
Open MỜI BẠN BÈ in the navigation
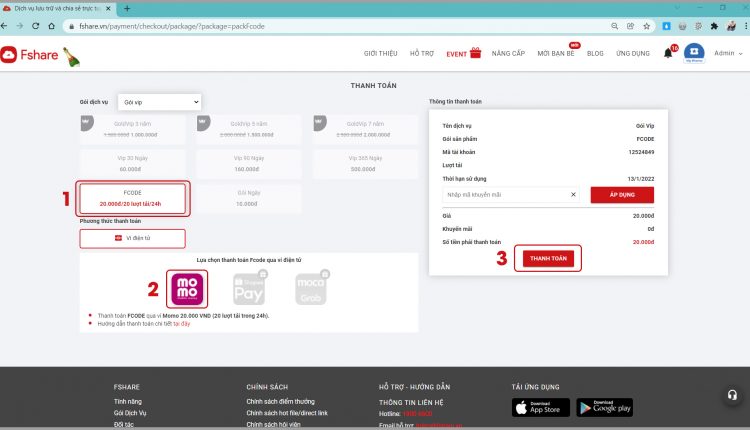[556, 54]
